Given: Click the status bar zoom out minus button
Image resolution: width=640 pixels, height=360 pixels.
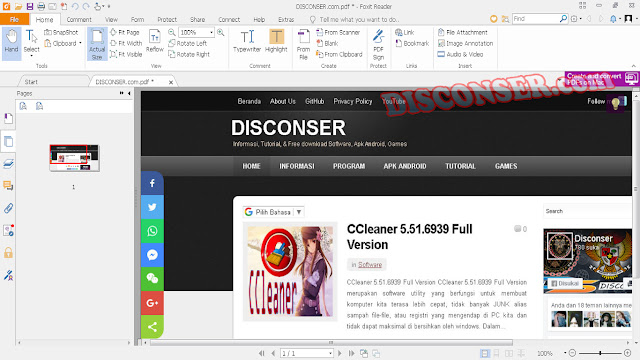Looking at the screenshot, I should tap(572, 353).
